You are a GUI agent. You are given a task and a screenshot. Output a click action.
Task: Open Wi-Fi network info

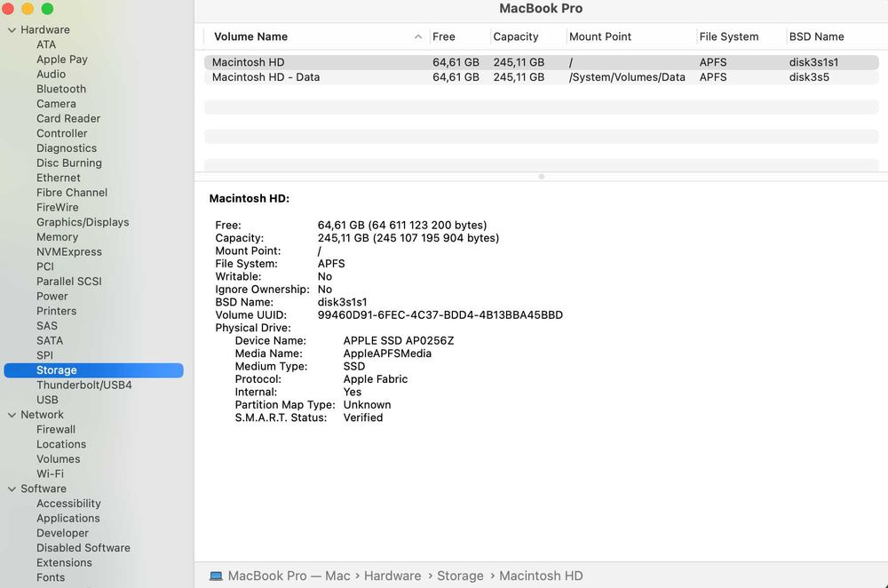[50, 473]
